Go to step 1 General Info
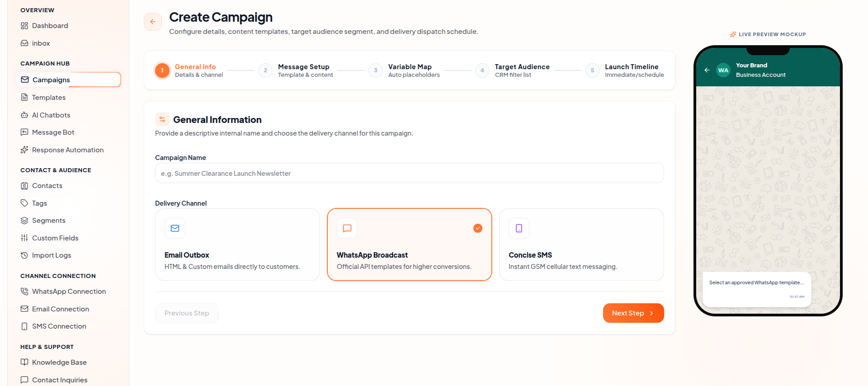Viewport: 868px width, 386px height. [x=189, y=71]
